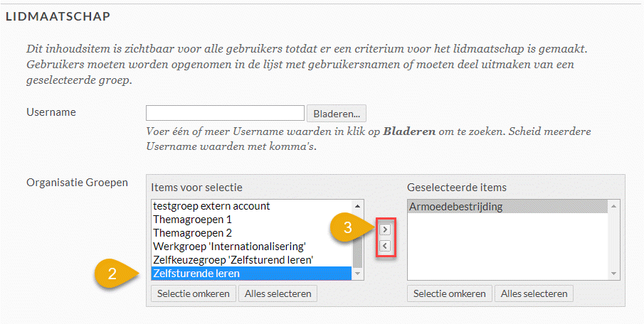Viewport: 644px width, 324px height.
Task: Click down arrow of left list scrollbar
Action: pos(357,274)
